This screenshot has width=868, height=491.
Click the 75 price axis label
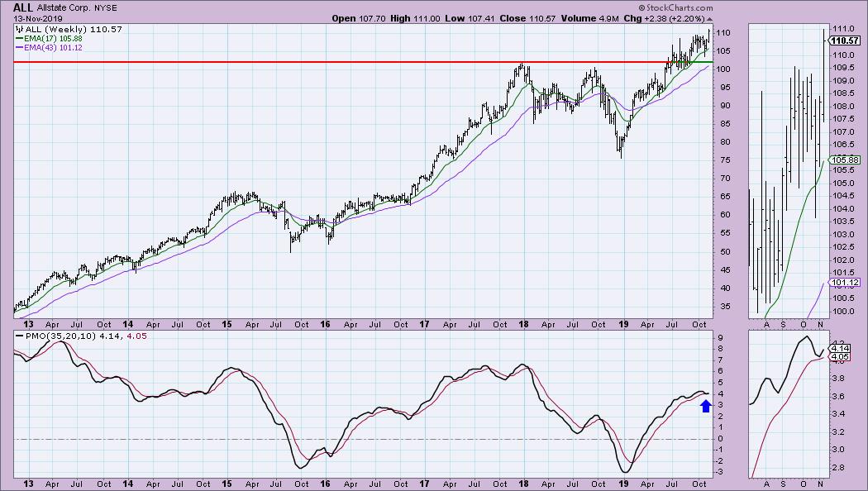tap(725, 160)
